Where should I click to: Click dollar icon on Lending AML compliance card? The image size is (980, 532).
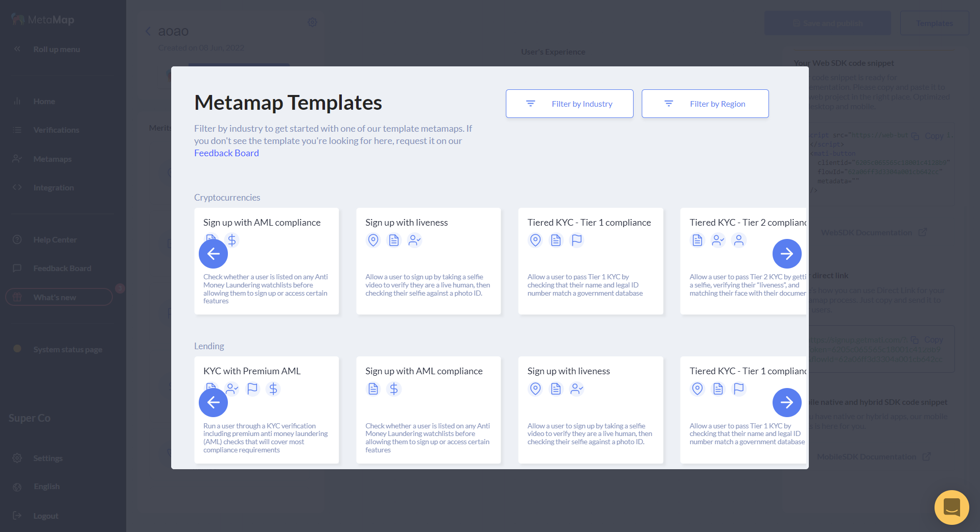click(394, 389)
